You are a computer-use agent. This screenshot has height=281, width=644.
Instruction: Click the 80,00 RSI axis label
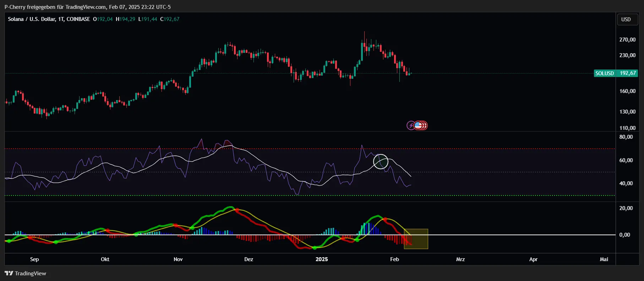(x=626, y=137)
